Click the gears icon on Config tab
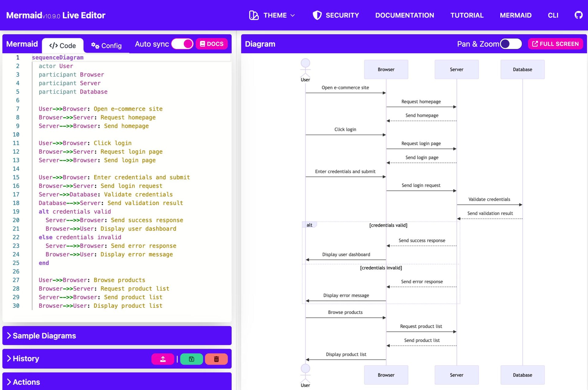 click(x=95, y=46)
